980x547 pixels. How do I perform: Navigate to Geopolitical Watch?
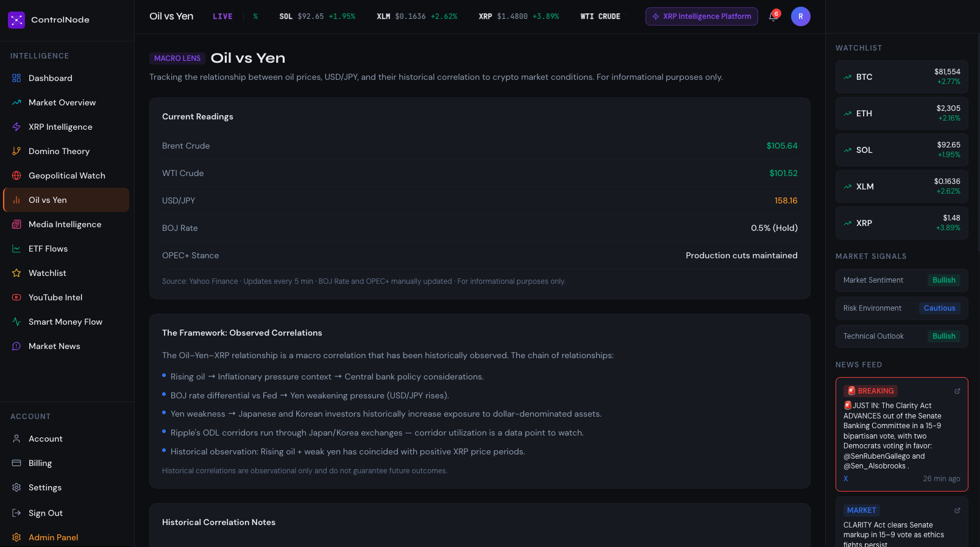coord(66,175)
